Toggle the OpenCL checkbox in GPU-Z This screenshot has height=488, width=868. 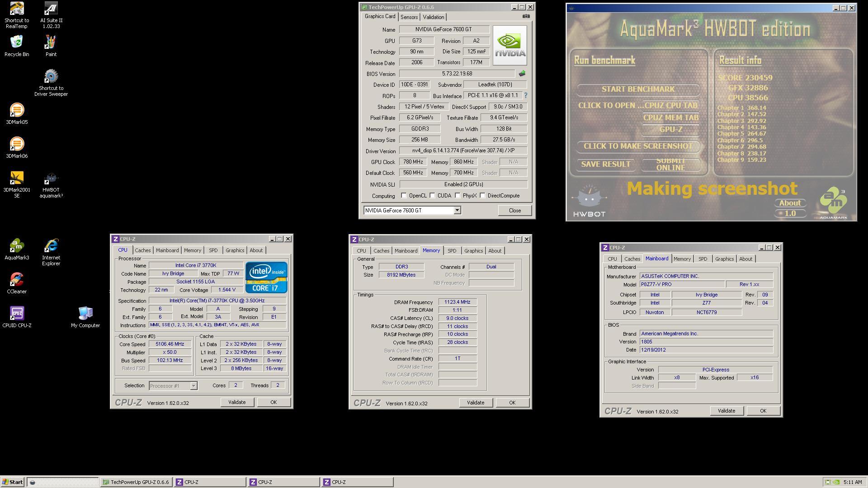point(404,196)
